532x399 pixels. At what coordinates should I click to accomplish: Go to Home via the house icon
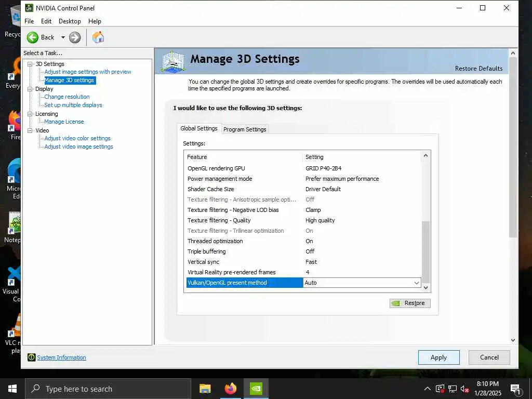point(98,37)
